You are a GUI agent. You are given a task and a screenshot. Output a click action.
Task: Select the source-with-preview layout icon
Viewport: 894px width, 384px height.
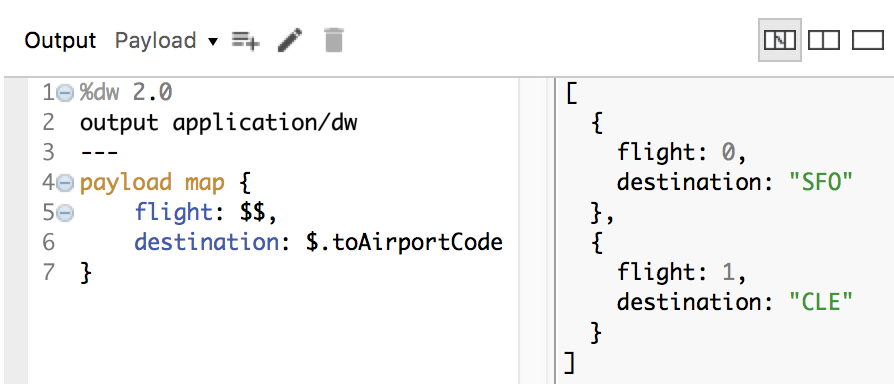click(x=779, y=40)
